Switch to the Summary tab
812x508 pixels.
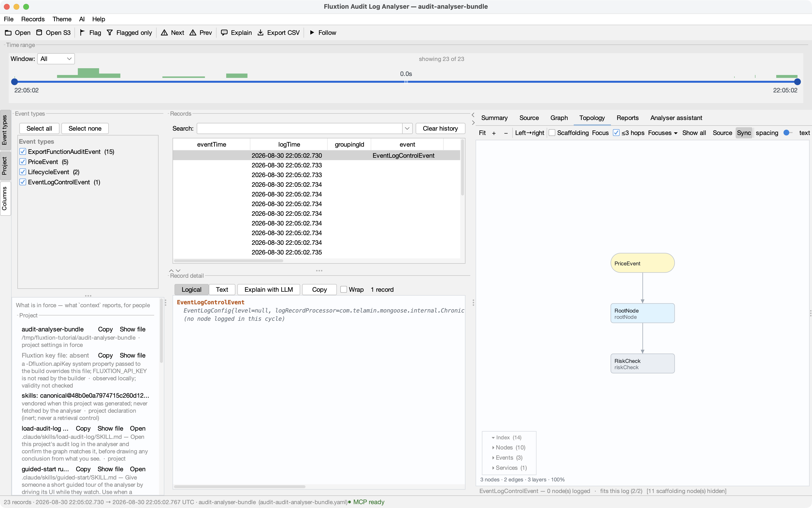pos(494,118)
